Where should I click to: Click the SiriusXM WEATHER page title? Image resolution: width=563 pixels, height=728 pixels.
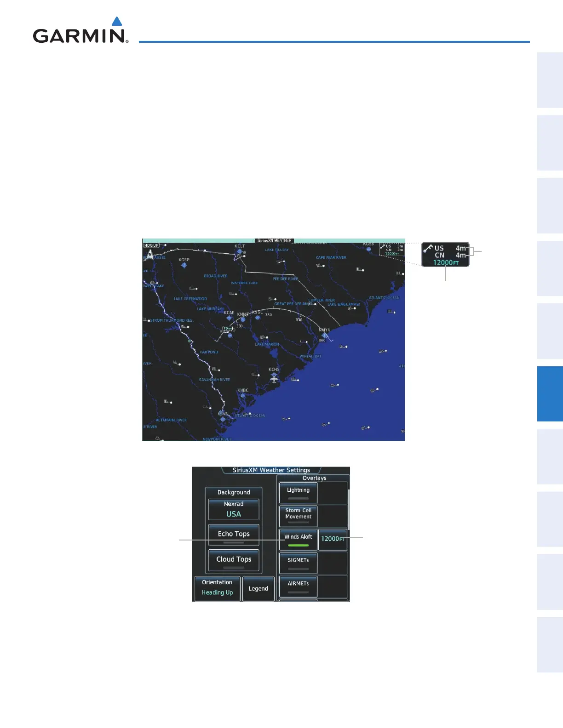click(x=274, y=240)
